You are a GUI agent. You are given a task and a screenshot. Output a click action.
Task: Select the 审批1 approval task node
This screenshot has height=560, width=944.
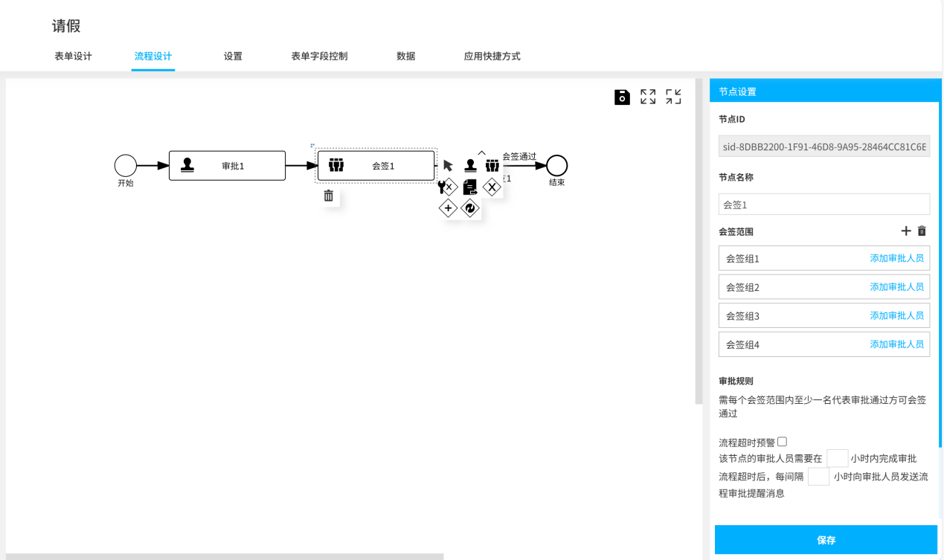(227, 166)
